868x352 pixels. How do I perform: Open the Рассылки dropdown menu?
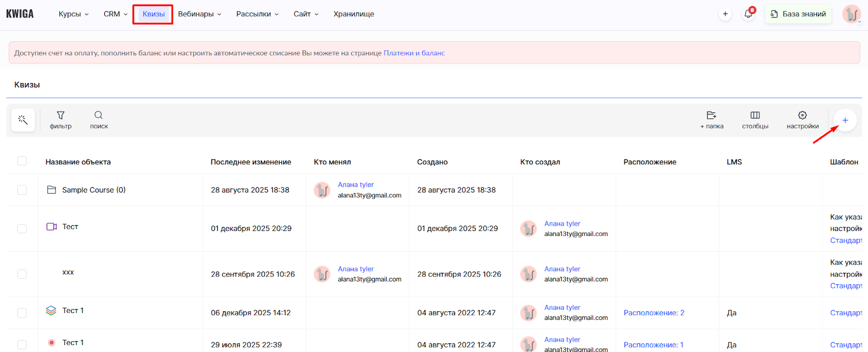(257, 14)
